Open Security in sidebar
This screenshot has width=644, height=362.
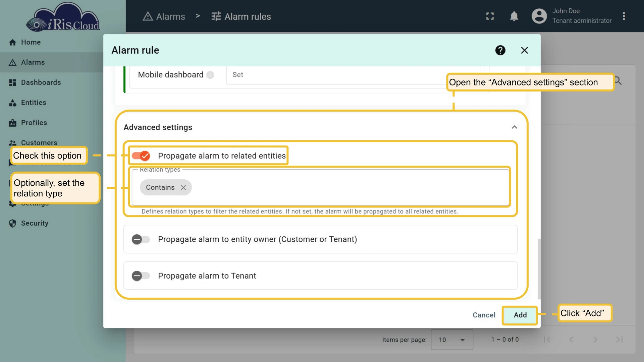29,223
